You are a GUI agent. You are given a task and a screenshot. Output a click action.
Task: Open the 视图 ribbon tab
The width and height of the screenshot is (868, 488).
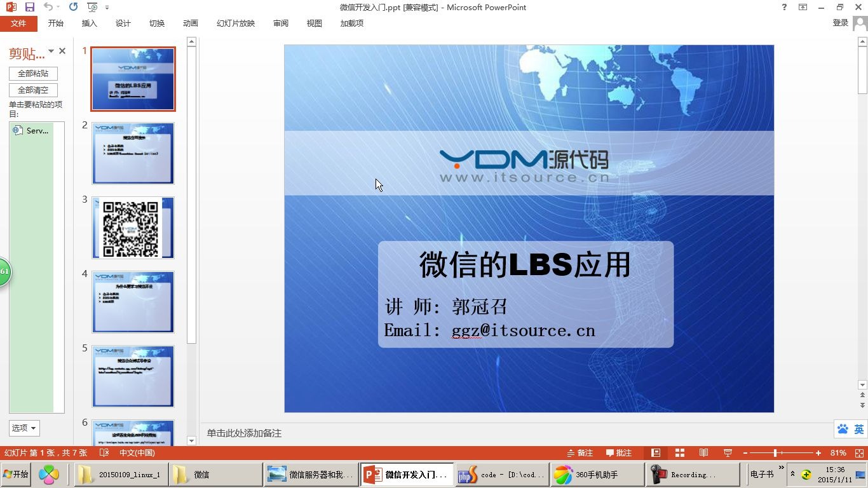coord(315,23)
